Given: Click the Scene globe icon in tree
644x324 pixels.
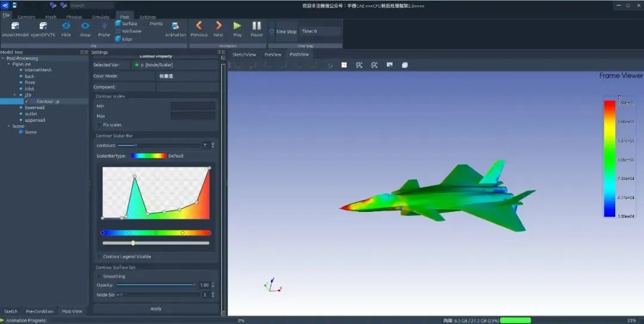Looking at the screenshot, I should (21, 132).
